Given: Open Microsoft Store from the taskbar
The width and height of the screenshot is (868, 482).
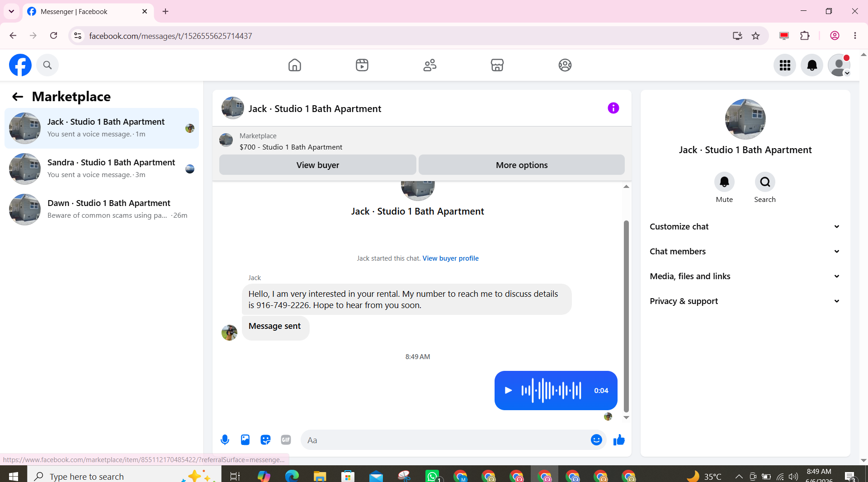Looking at the screenshot, I should [348, 476].
